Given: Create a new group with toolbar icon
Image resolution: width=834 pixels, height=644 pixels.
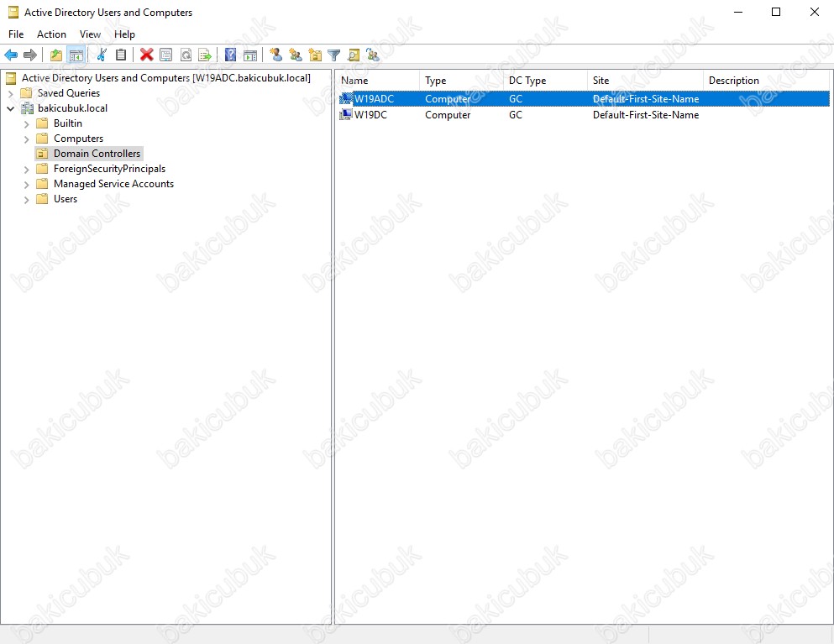Looking at the screenshot, I should [295, 55].
